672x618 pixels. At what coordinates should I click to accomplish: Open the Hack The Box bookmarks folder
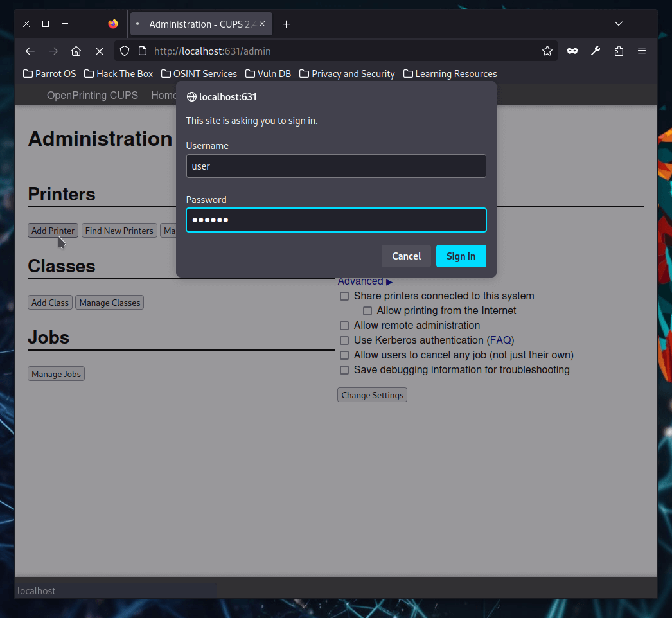coord(119,74)
